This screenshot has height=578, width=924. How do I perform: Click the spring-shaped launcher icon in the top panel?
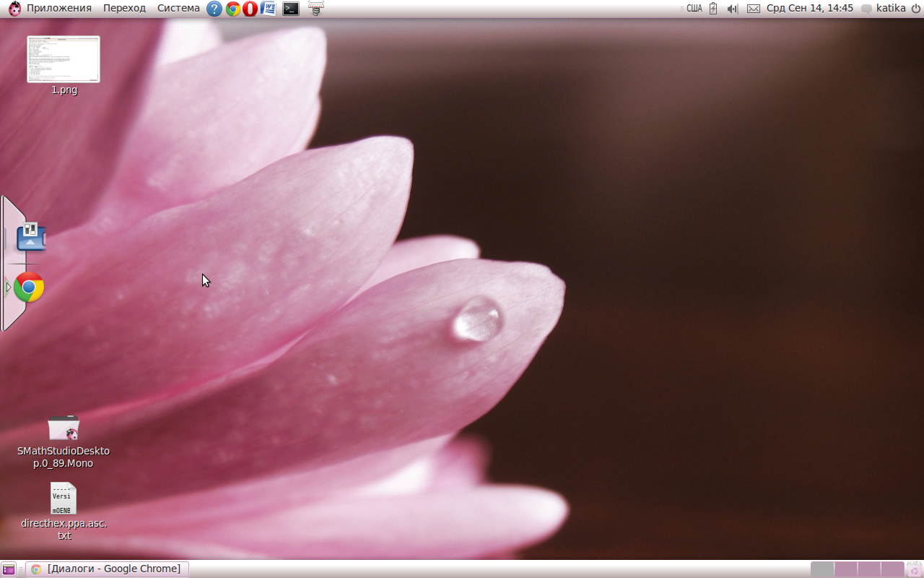click(315, 9)
